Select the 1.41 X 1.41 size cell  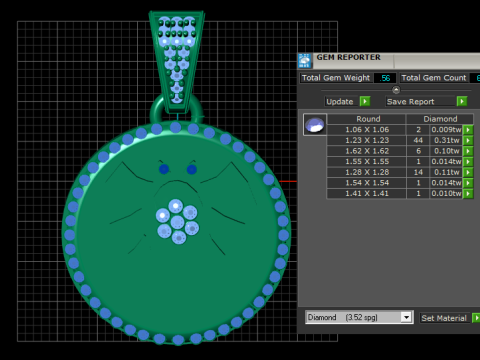[x=367, y=194]
